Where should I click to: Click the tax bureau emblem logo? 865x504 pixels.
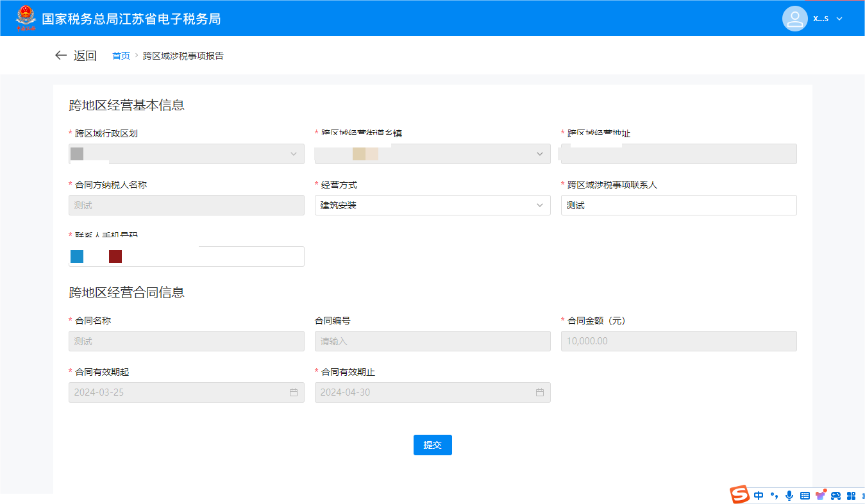tap(26, 19)
